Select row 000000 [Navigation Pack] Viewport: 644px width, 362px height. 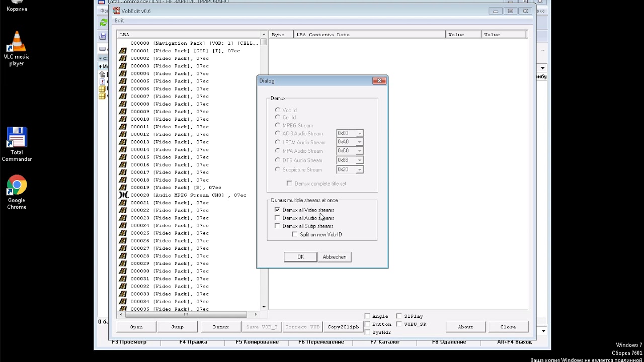[195, 43]
